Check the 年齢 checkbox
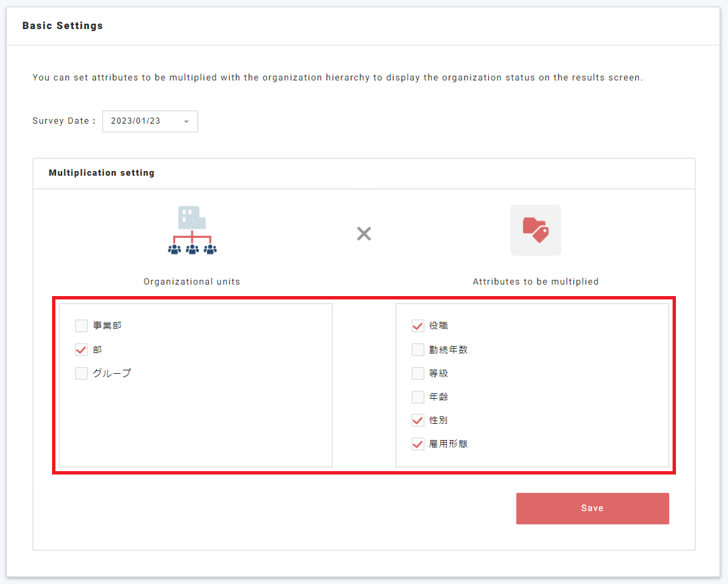The height and width of the screenshot is (584, 728). coord(418,397)
